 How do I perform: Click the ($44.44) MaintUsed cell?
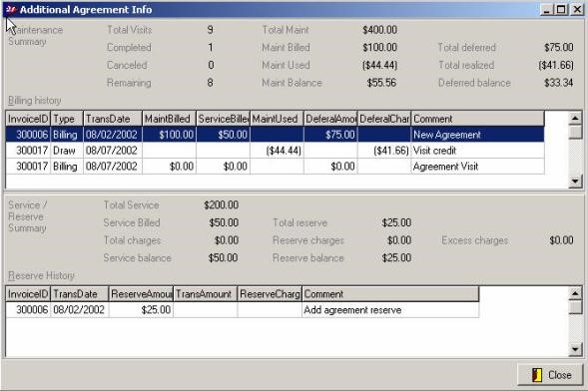point(277,151)
